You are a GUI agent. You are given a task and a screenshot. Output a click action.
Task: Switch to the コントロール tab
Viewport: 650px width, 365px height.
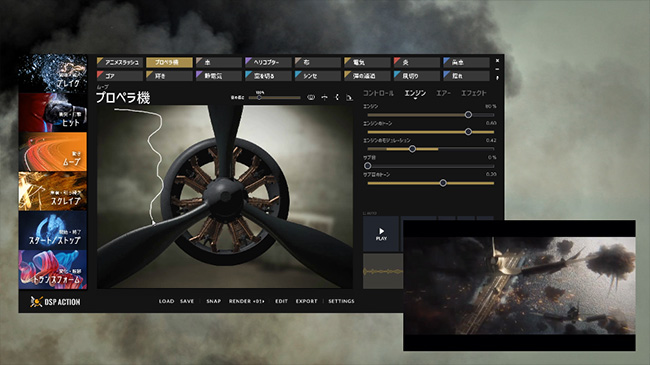[378, 93]
